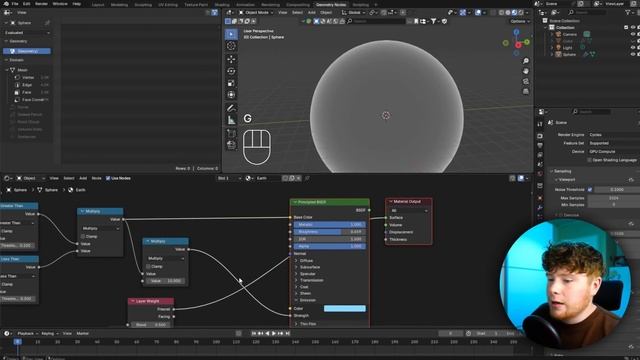Select the Add Cube tool in viewport toolbar
The image size is (640, 360).
(x=231, y=133)
